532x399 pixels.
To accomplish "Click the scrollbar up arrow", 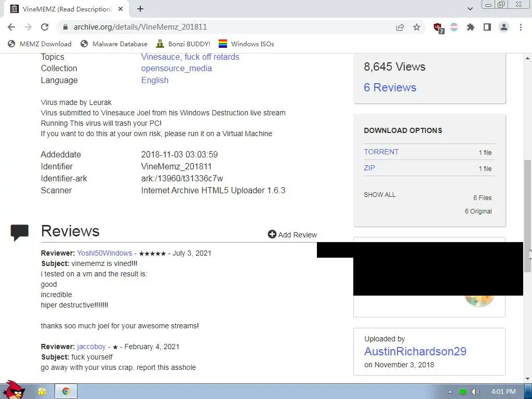I will point(528,58).
